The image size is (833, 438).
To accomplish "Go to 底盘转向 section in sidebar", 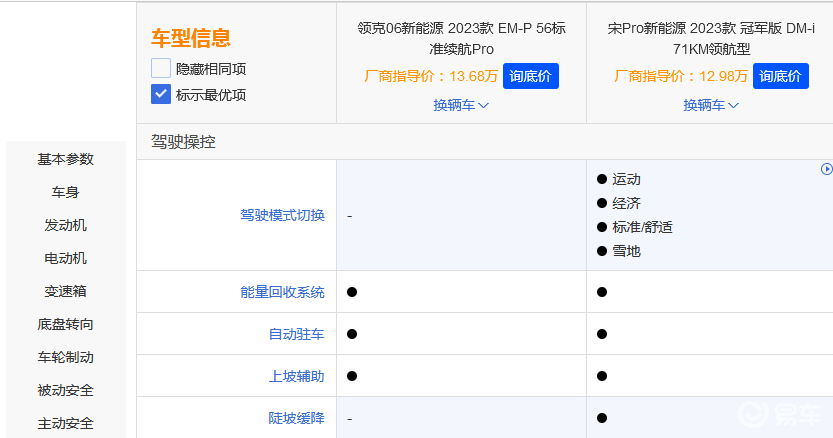I will pyautogui.click(x=65, y=324).
